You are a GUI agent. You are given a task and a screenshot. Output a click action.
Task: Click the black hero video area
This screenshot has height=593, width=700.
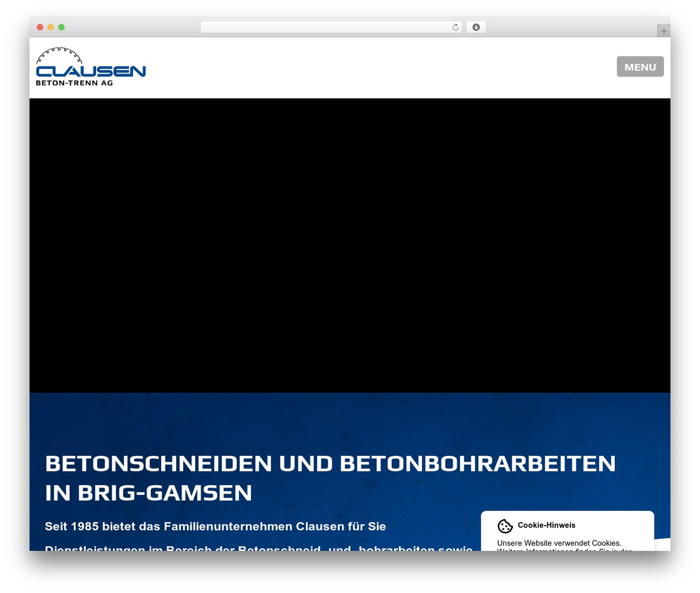[350, 246]
